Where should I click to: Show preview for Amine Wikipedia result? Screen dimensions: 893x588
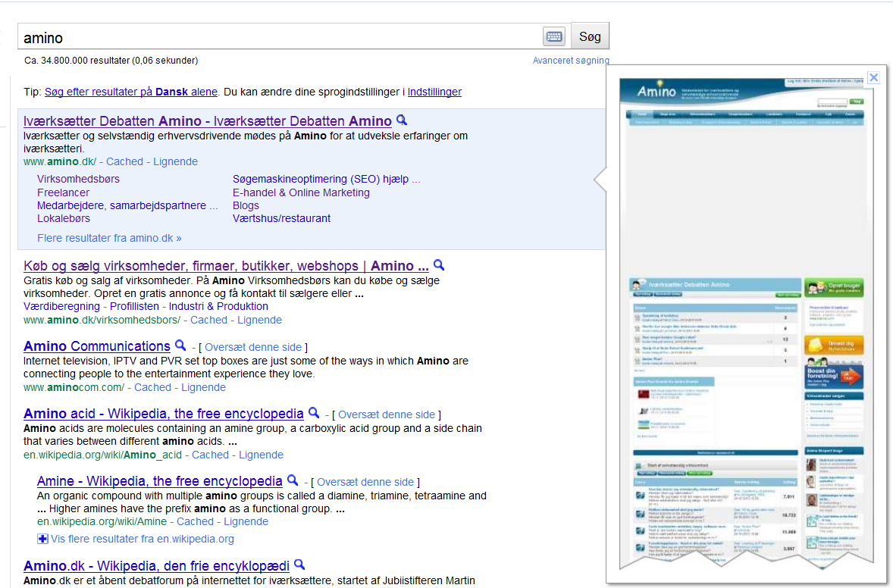293,480
